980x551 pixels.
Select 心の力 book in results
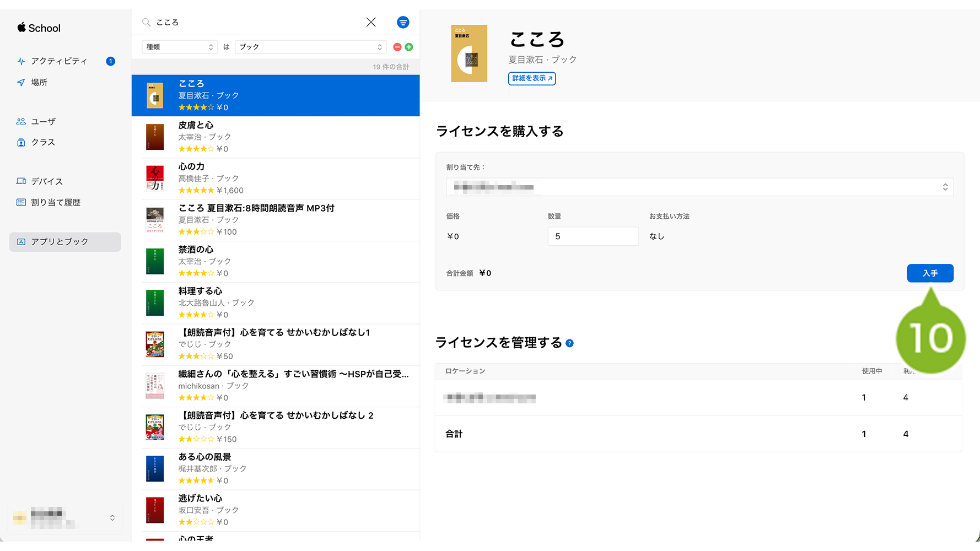click(x=276, y=179)
